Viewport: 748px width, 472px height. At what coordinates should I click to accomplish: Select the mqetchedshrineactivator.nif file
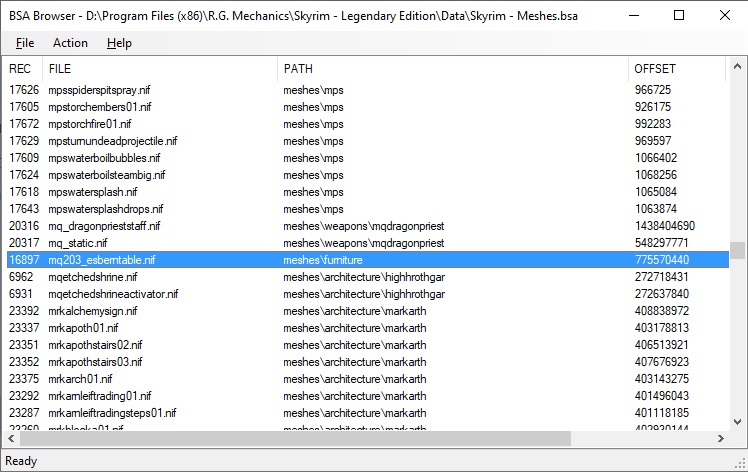[x=113, y=294]
